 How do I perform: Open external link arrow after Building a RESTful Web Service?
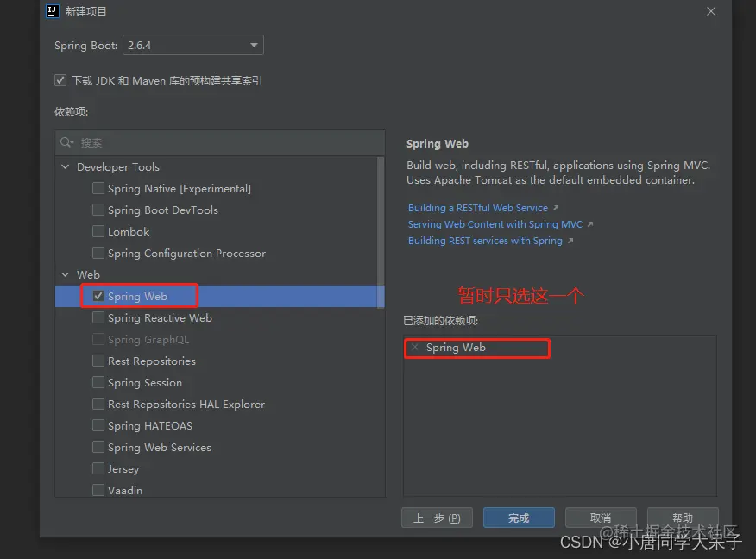(556, 208)
